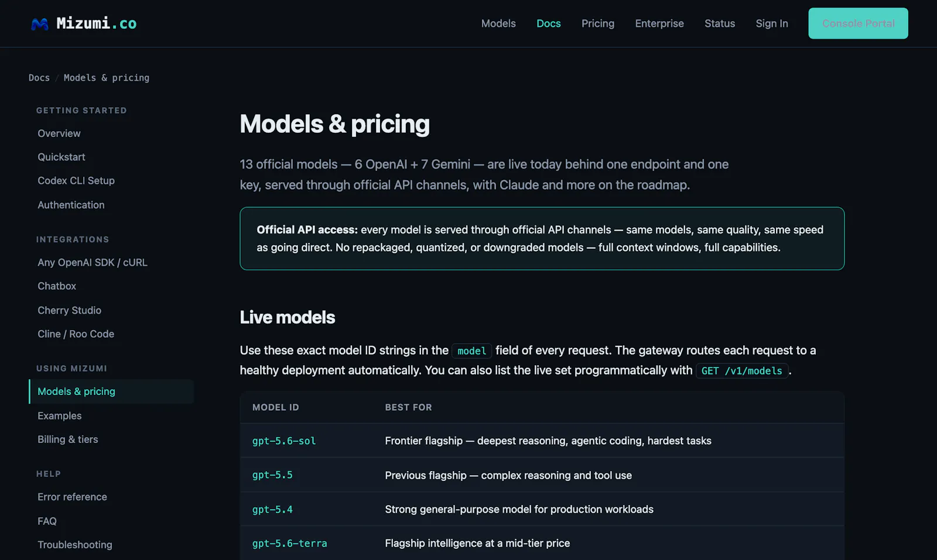
Task: Click the gpt-5.6-sol model ID
Action: [x=284, y=441]
